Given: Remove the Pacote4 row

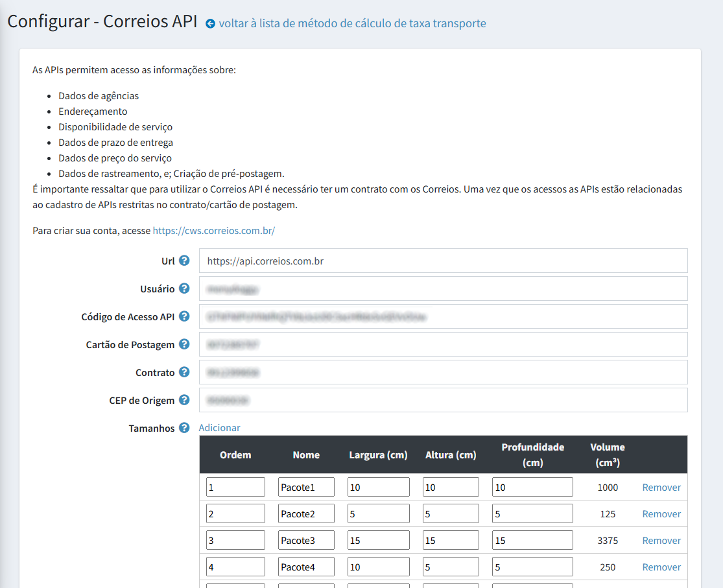Looking at the screenshot, I should coord(661,567).
